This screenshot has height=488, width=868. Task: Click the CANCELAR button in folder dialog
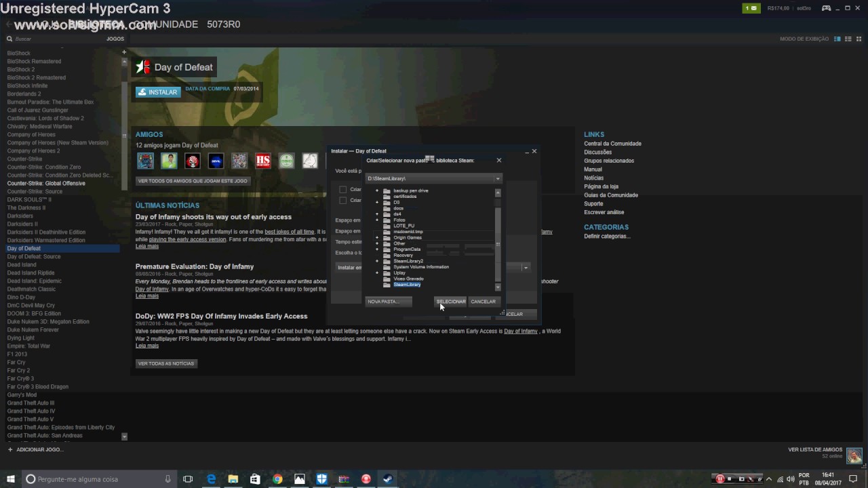click(484, 302)
